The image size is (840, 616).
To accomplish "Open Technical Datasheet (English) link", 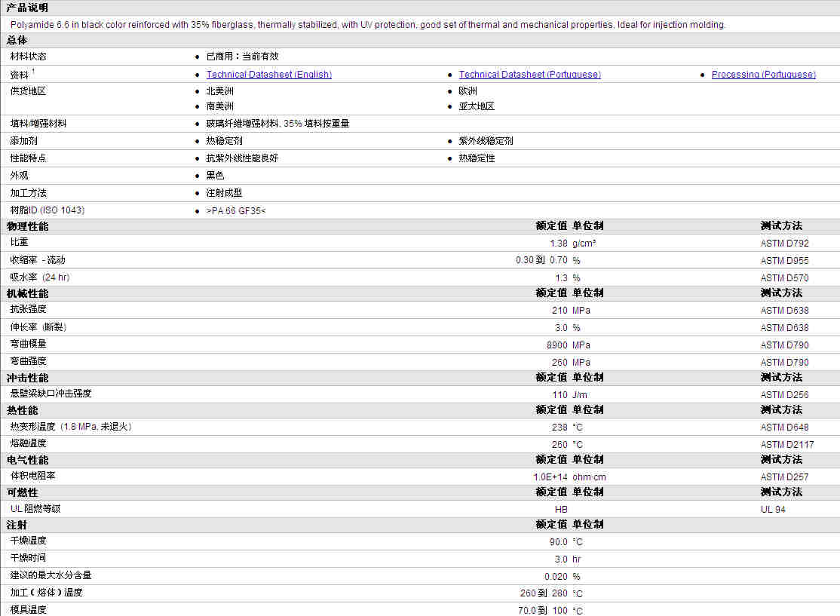I will pos(269,75).
